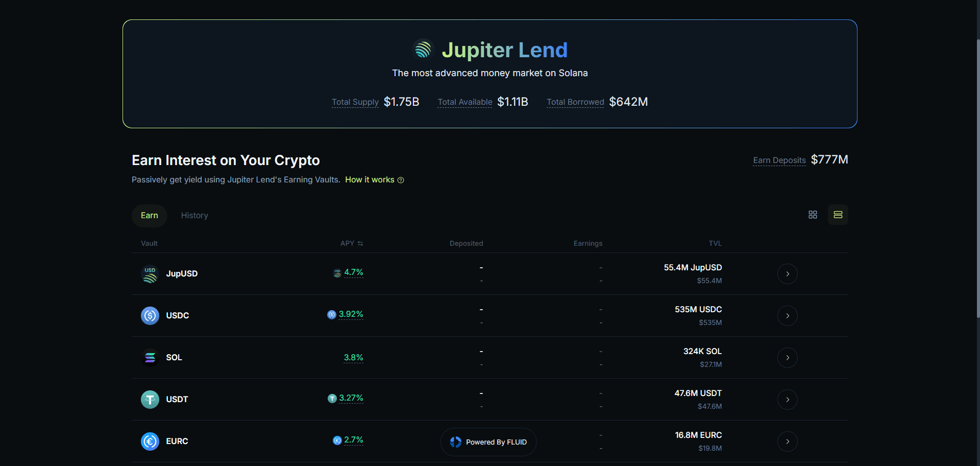980x466 pixels.
Task: Click the TVL column header
Action: point(715,244)
